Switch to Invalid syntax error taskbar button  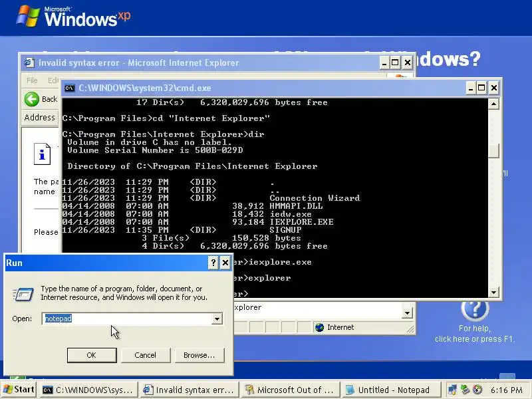coord(190,390)
